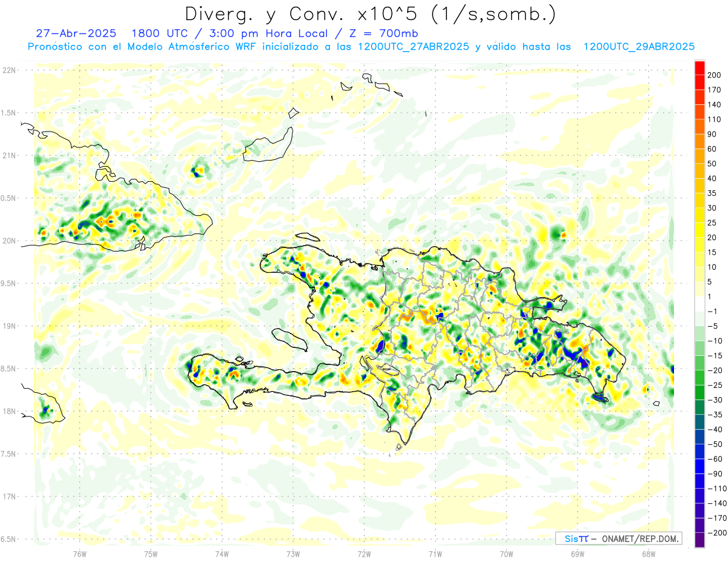
Task: Click the 74W longitude label
Action: 221,554
